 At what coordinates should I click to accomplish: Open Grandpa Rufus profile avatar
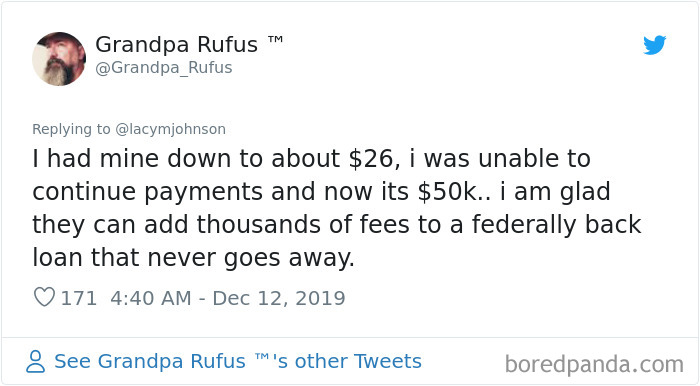[x=59, y=59]
